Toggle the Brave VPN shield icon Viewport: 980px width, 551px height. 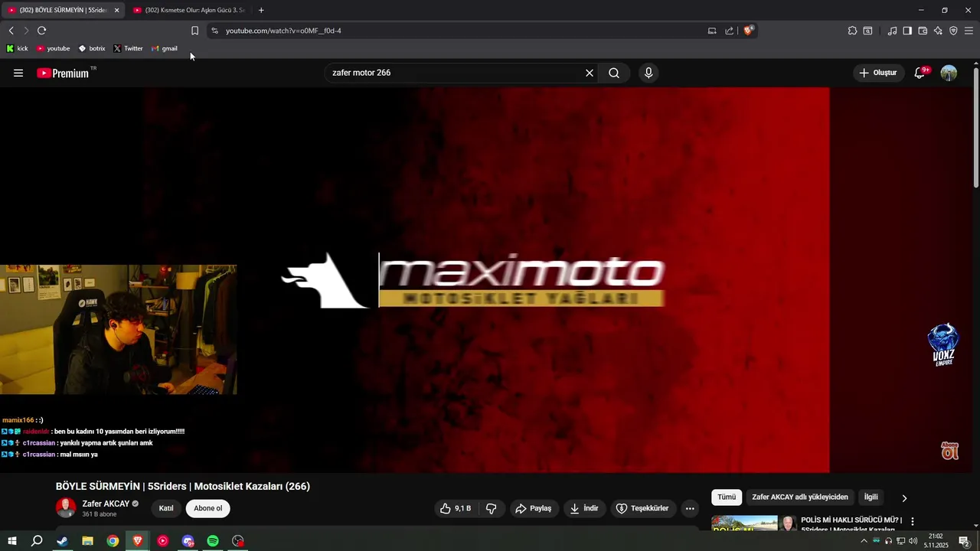953,31
